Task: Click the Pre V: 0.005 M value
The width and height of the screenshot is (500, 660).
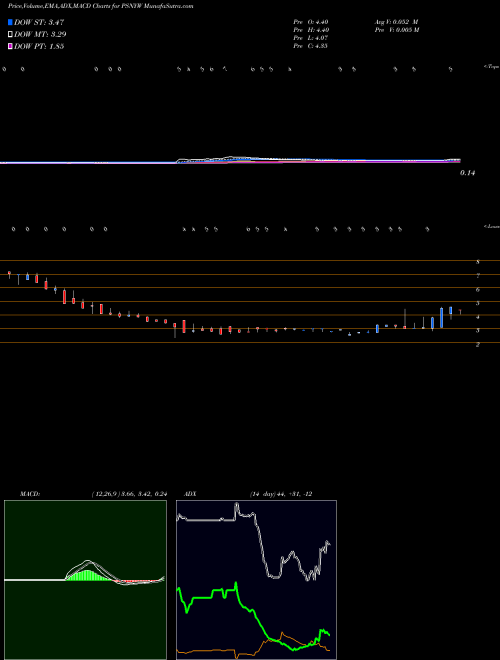Action: 397,30
